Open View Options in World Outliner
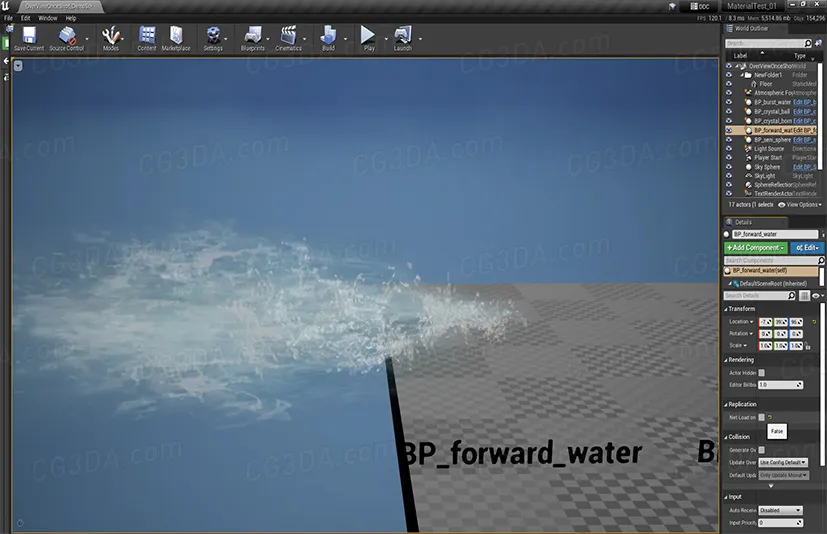Viewport: 827px width, 534px height. (x=800, y=205)
